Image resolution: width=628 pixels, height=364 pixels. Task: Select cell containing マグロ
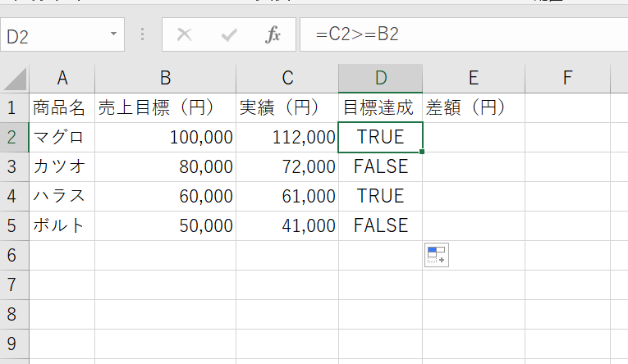tap(61, 137)
